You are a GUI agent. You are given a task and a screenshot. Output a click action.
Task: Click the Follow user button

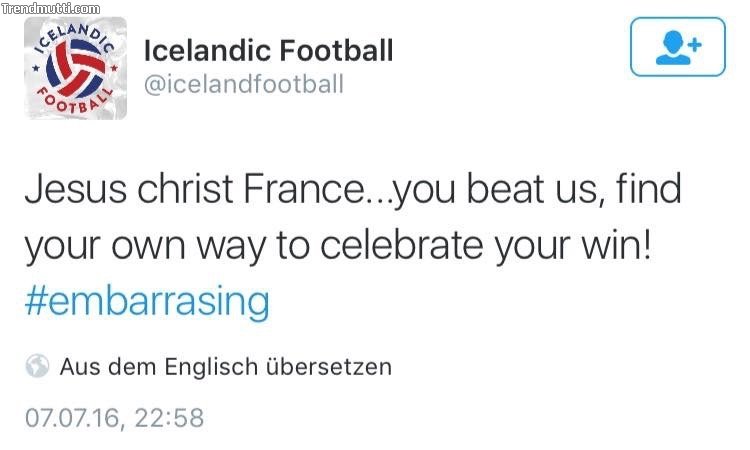click(x=677, y=47)
